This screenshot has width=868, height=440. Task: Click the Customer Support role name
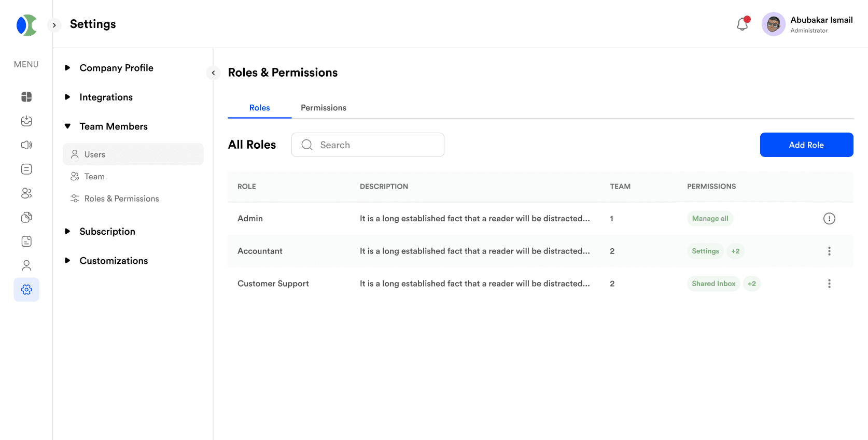point(273,284)
